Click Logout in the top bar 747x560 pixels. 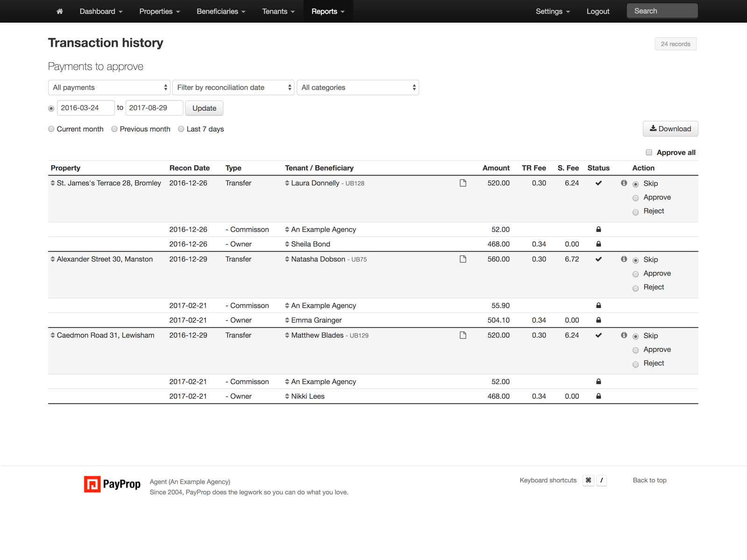point(598,11)
